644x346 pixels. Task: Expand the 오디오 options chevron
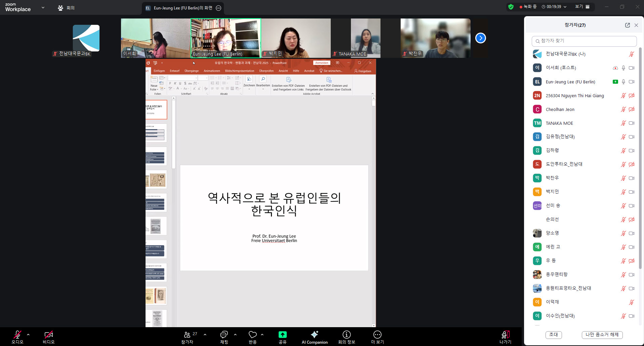pos(28,335)
